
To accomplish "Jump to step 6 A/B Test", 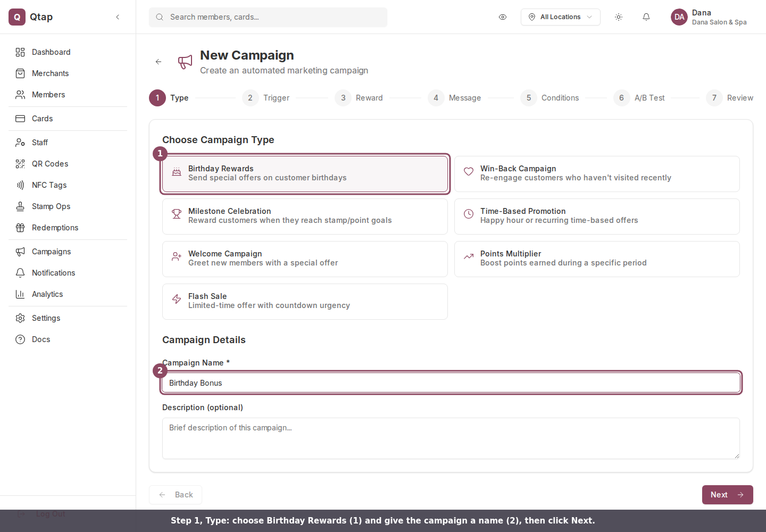I will 639,98.
